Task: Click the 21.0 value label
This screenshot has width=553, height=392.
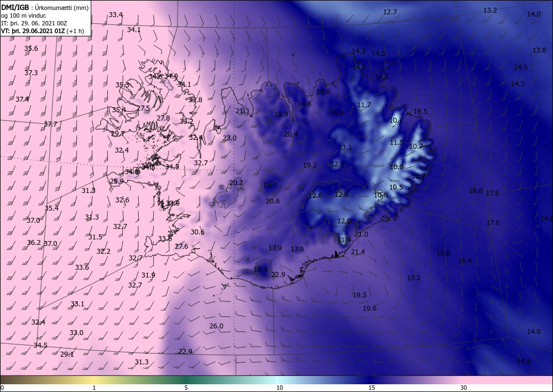Action: click(x=361, y=234)
